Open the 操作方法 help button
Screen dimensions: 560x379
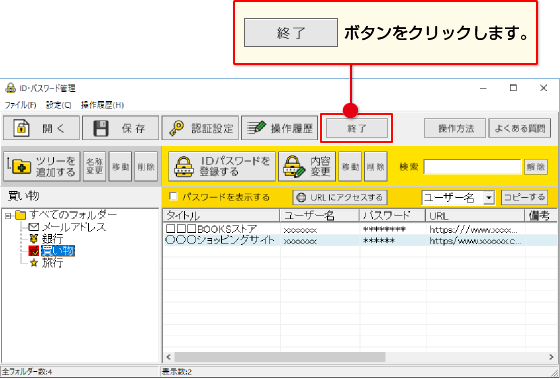coord(455,128)
